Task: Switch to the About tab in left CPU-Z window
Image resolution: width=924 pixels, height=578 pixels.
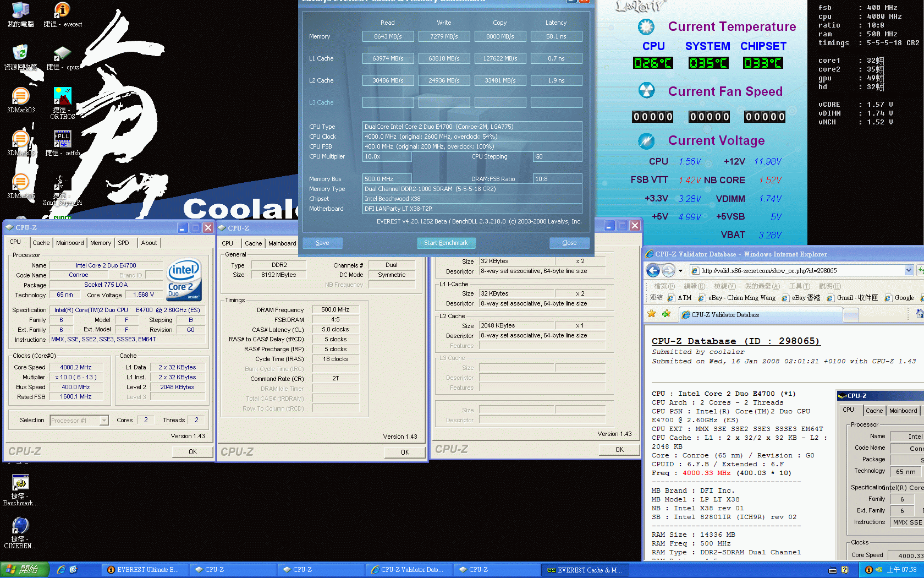Action: pos(148,243)
